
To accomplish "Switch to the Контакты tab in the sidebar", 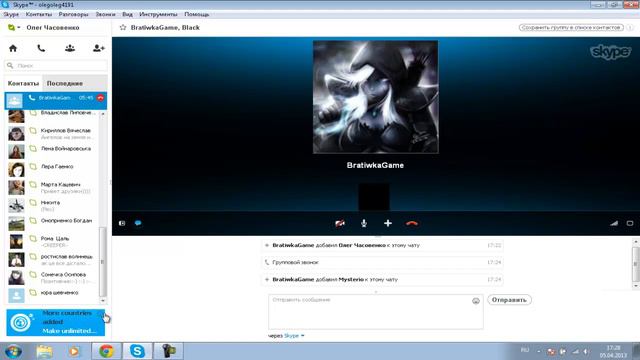I will [x=23, y=83].
